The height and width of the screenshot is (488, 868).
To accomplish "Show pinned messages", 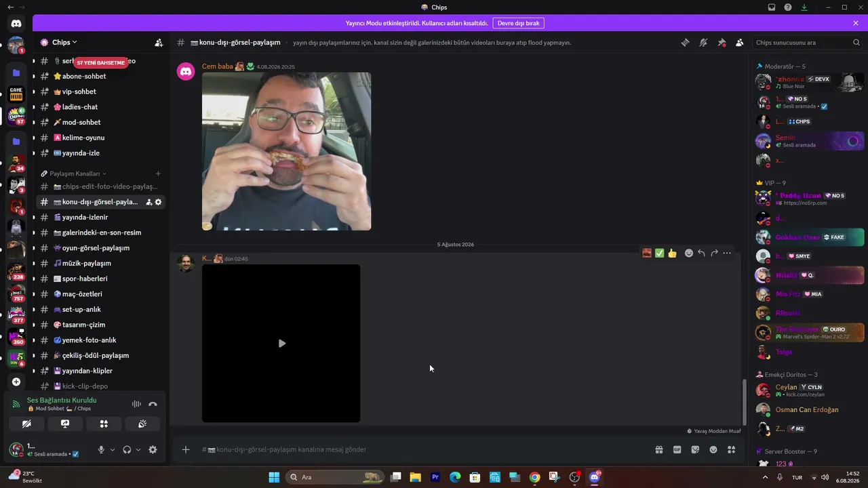I will 722,42.
